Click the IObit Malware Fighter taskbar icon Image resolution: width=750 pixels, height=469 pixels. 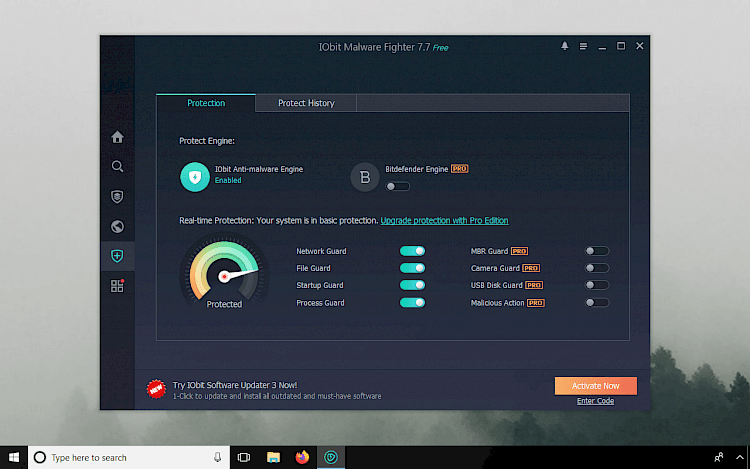click(331, 458)
